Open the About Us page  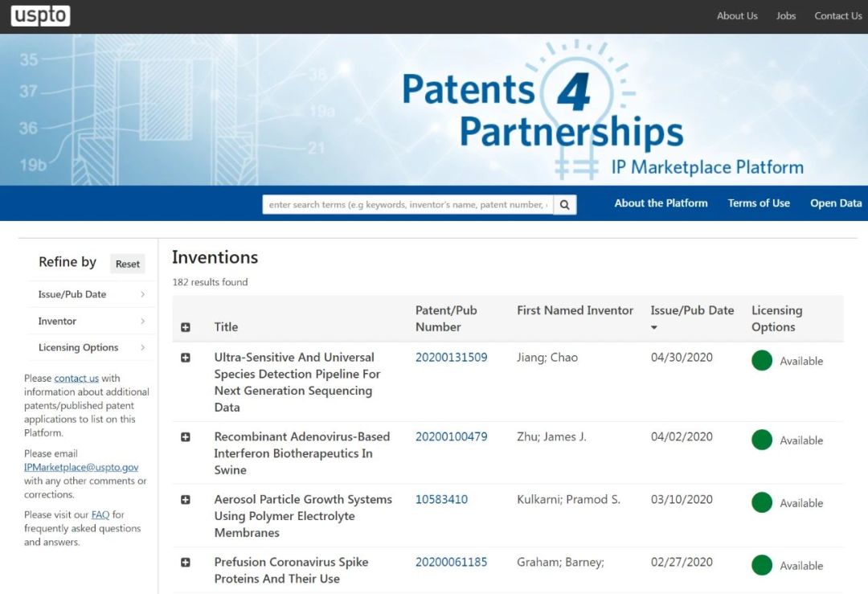[737, 16]
